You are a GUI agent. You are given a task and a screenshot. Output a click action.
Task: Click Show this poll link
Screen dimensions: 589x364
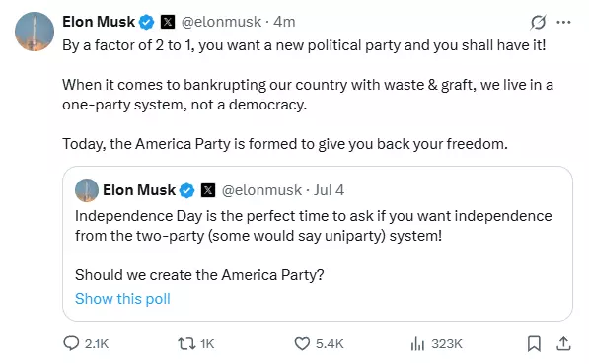click(x=122, y=299)
